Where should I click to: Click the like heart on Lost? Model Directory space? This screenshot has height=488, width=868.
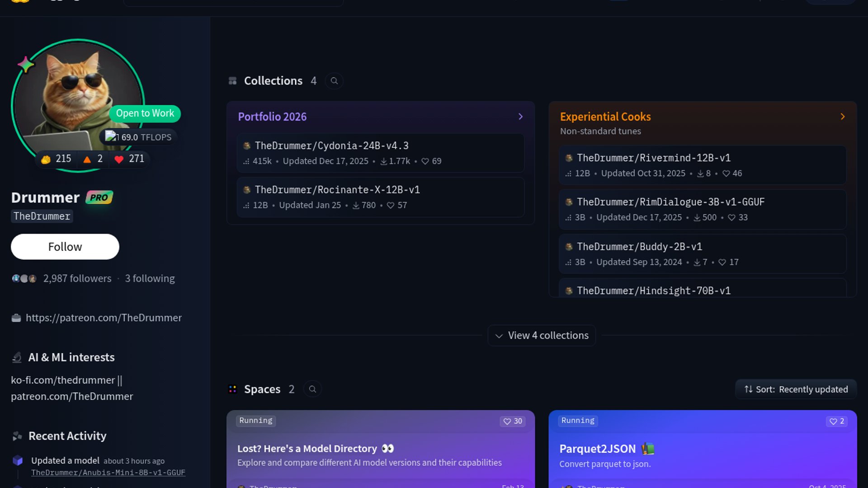click(507, 421)
